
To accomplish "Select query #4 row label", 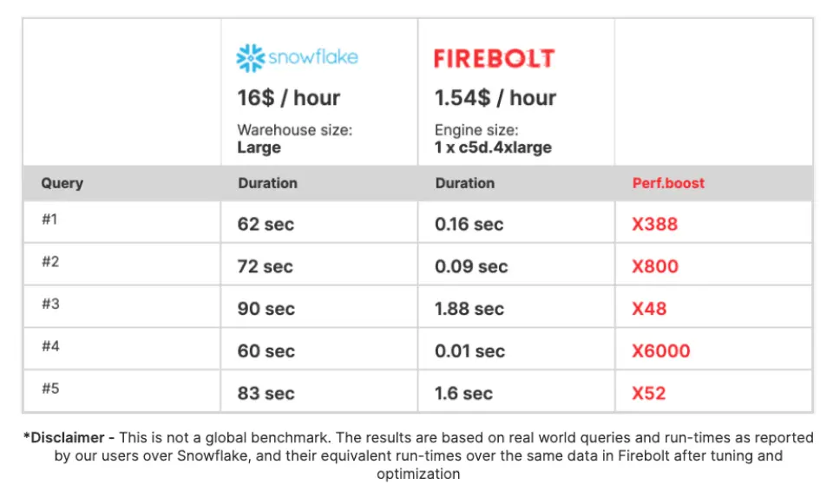I will click(x=49, y=346).
